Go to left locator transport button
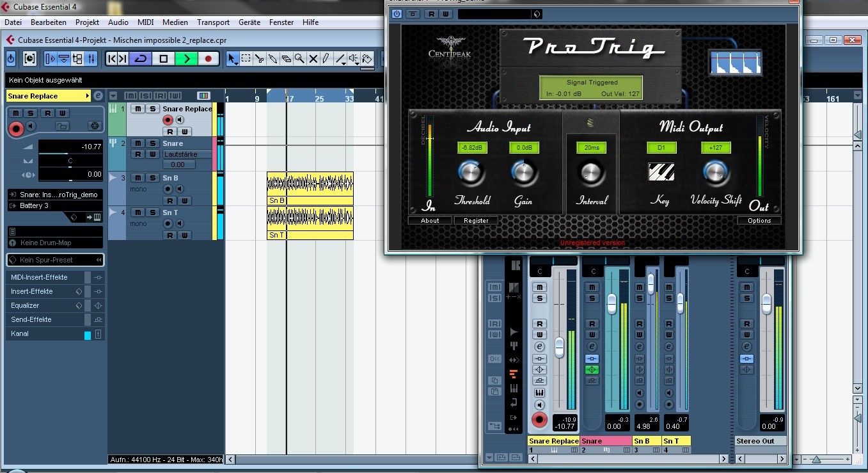The image size is (868, 473). [x=111, y=59]
